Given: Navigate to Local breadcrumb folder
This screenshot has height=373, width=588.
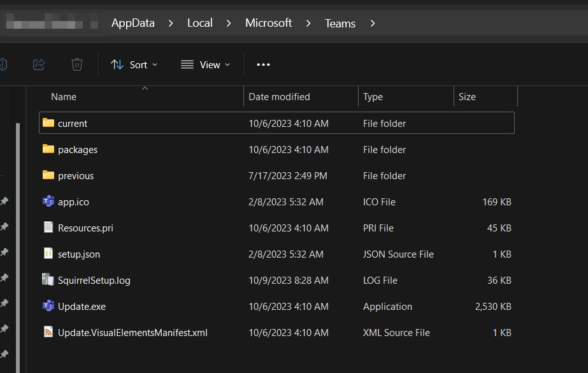Looking at the screenshot, I should pos(199,23).
